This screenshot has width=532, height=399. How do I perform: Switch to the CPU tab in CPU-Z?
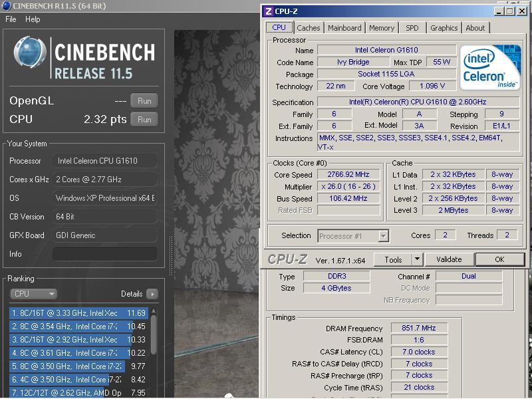click(x=279, y=27)
